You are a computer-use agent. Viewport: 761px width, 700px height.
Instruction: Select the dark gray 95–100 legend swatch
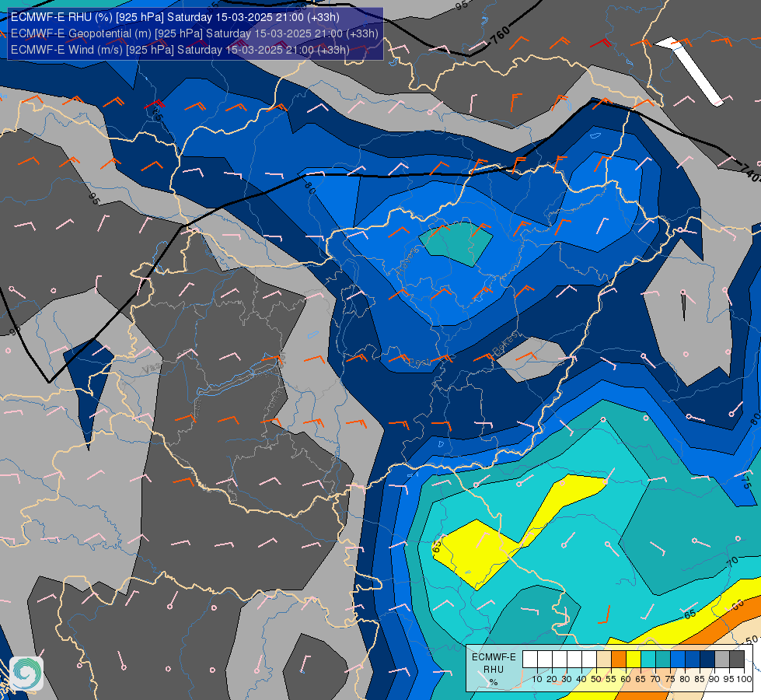pyautogui.click(x=737, y=660)
